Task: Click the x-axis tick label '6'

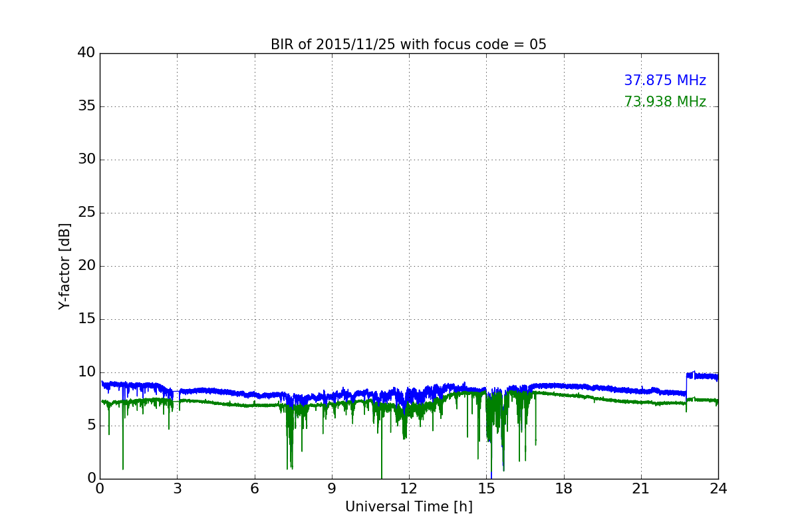Action: click(x=254, y=488)
